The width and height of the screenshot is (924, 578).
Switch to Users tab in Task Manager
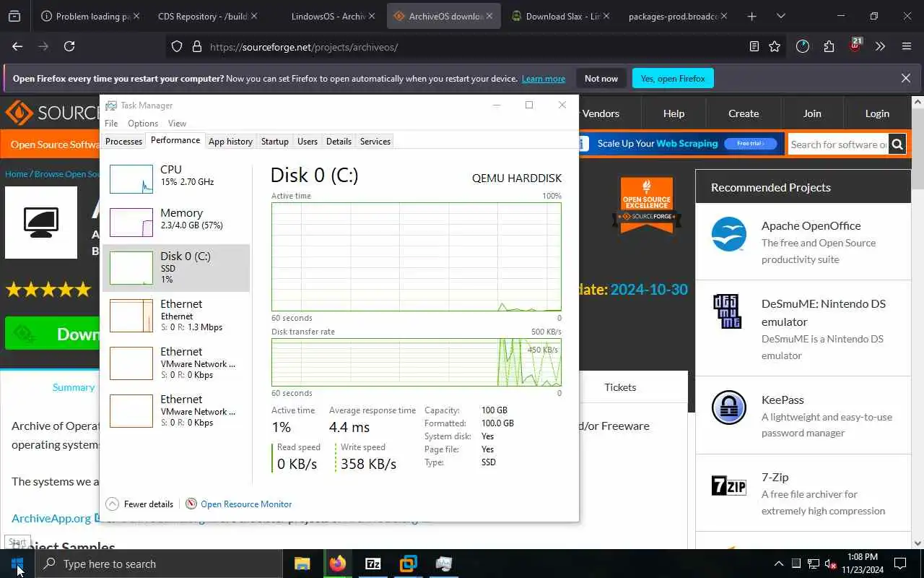click(308, 142)
